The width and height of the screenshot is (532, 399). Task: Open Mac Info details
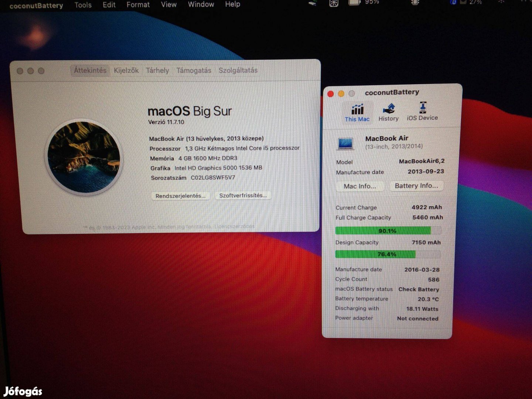pos(360,186)
